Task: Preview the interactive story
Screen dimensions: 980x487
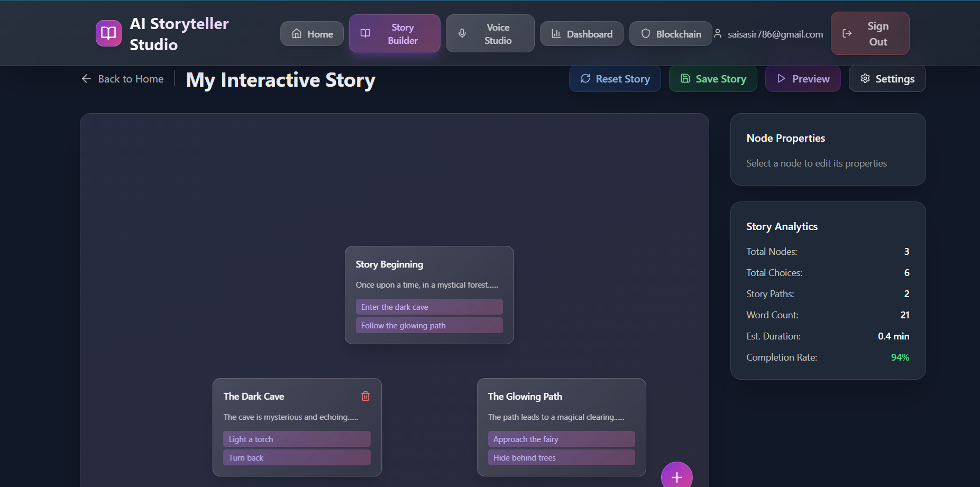Action: (x=803, y=79)
